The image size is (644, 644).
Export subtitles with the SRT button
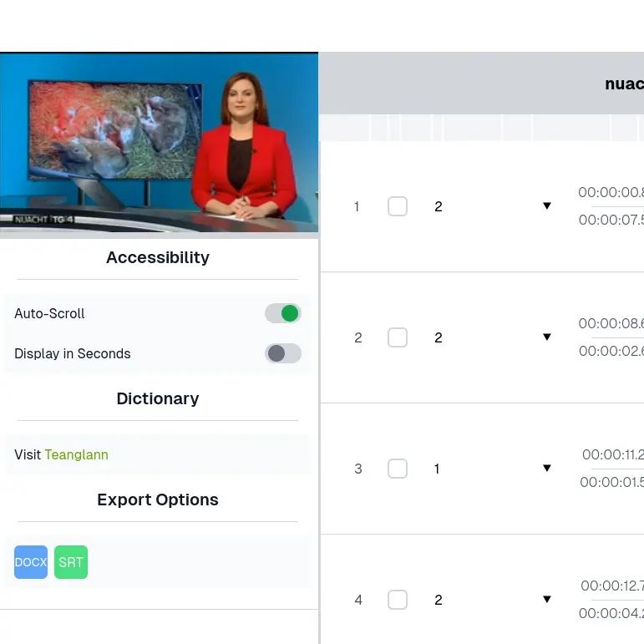(x=71, y=562)
